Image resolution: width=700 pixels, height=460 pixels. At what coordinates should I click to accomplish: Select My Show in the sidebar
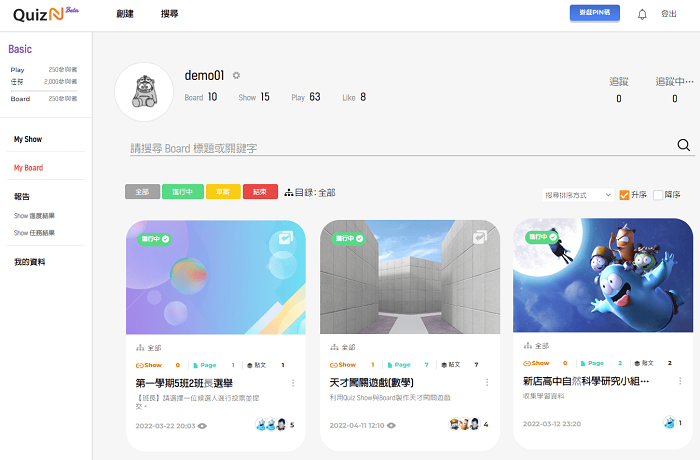coord(28,139)
